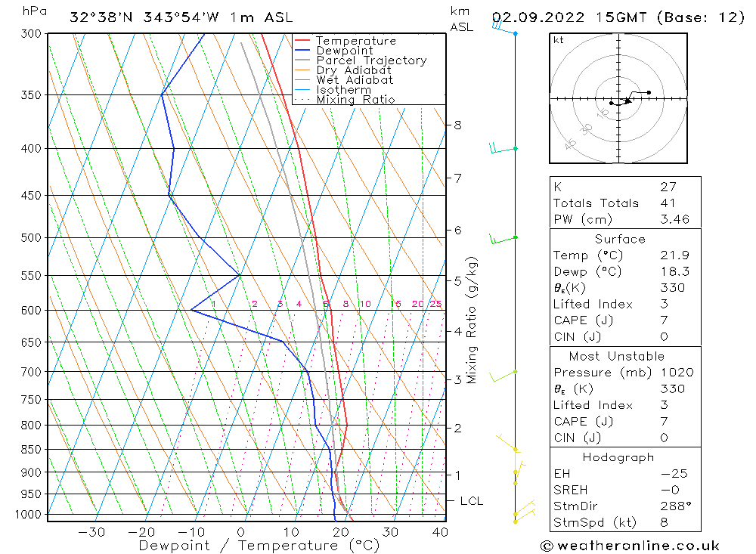The image size is (756, 554).
Task: Click the Surface section heading
Action: (620, 239)
